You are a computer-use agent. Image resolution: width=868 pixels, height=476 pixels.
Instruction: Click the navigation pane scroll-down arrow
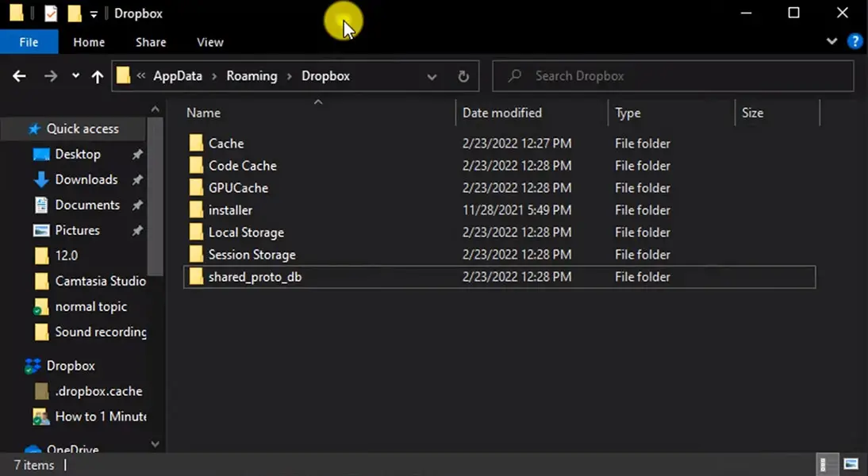(x=155, y=444)
